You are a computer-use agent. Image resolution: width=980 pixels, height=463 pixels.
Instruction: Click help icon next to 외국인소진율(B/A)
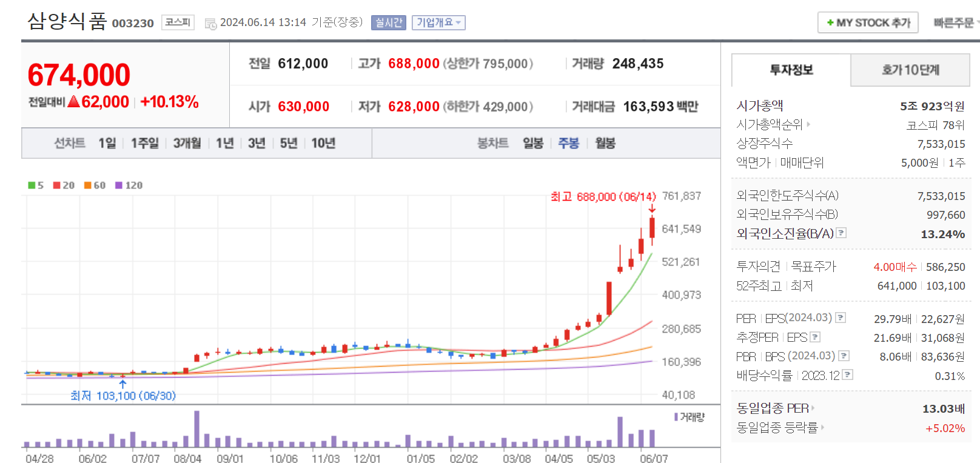(x=841, y=233)
